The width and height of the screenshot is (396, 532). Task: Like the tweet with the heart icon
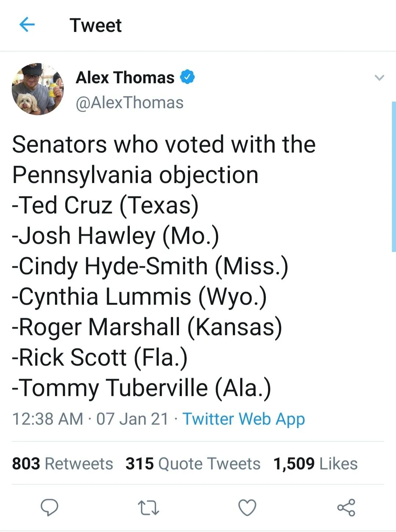(x=247, y=508)
